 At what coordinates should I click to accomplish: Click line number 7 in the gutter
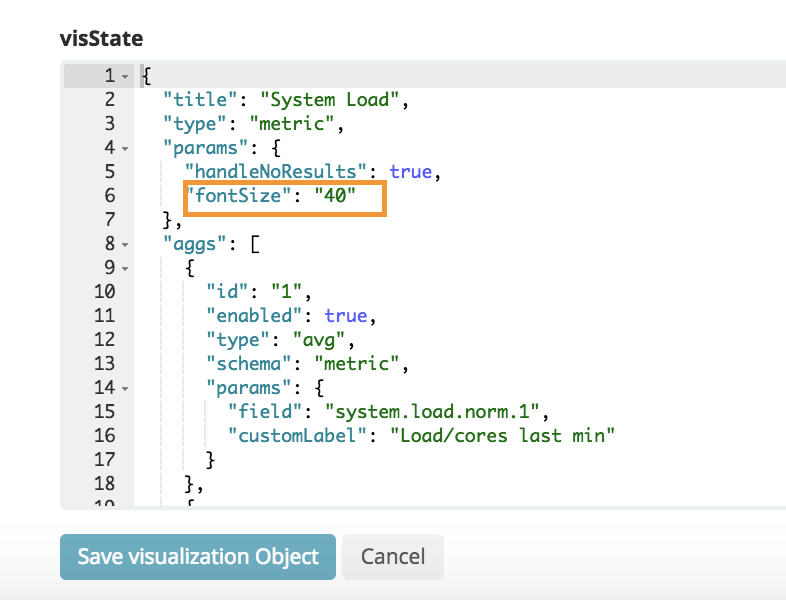pos(110,220)
